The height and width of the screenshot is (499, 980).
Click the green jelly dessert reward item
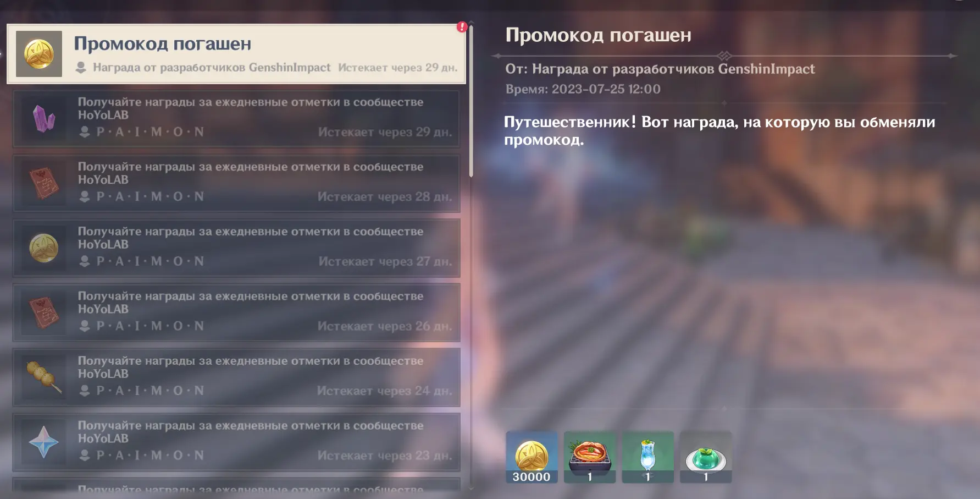click(x=706, y=457)
